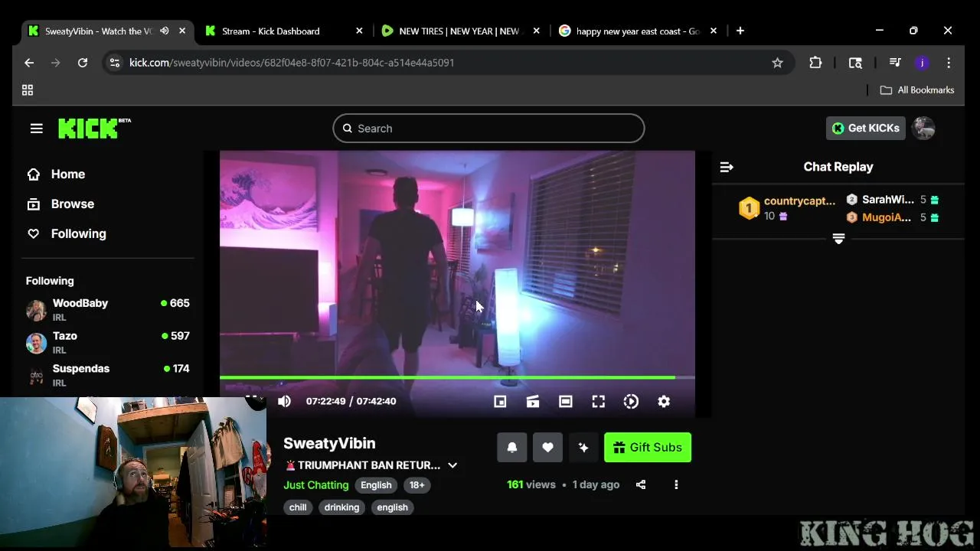Viewport: 980px width, 551px height.
Task: Open video player settings gear
Action: 664,401
